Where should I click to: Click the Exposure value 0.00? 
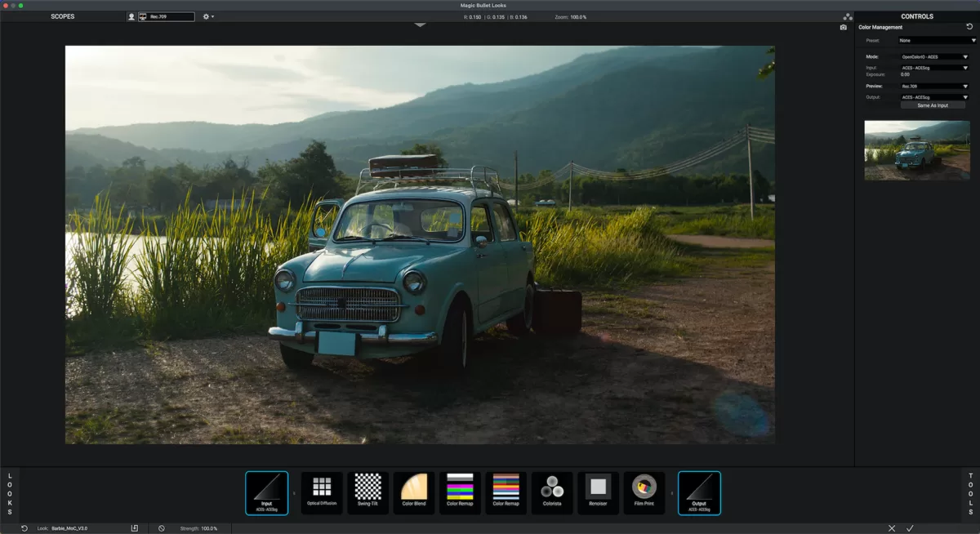(905, 74)
